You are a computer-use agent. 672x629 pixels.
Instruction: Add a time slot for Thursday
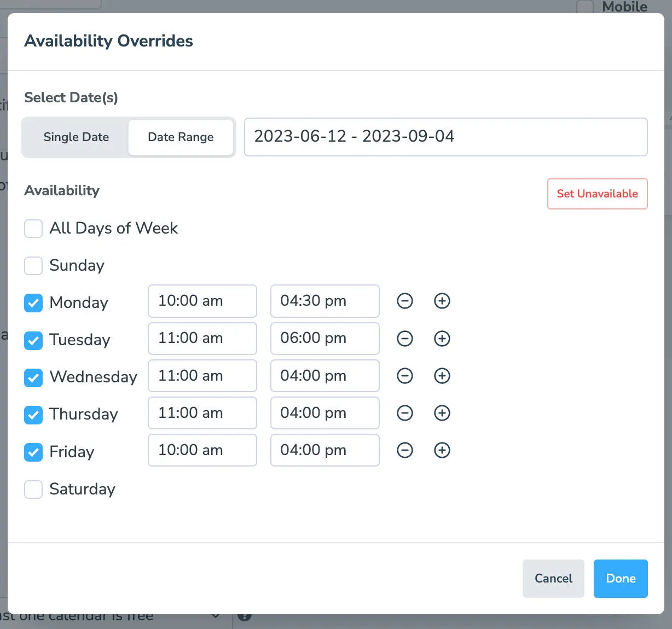point(442,413)
